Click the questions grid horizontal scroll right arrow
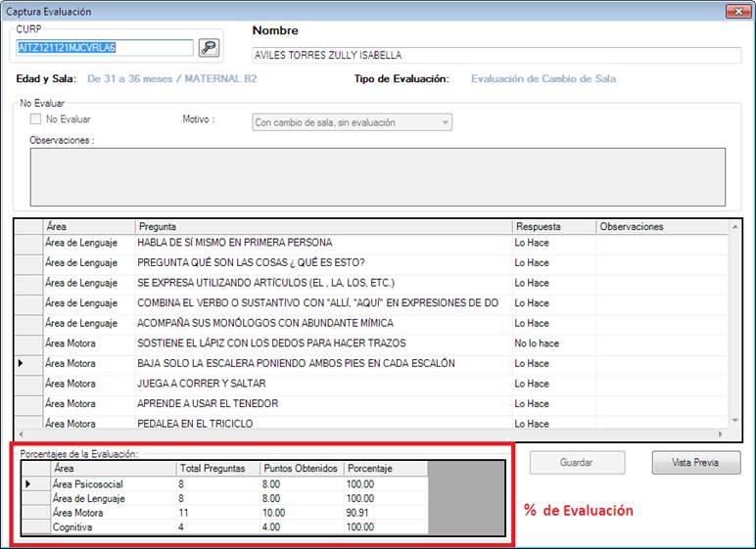 click(721, 435)
